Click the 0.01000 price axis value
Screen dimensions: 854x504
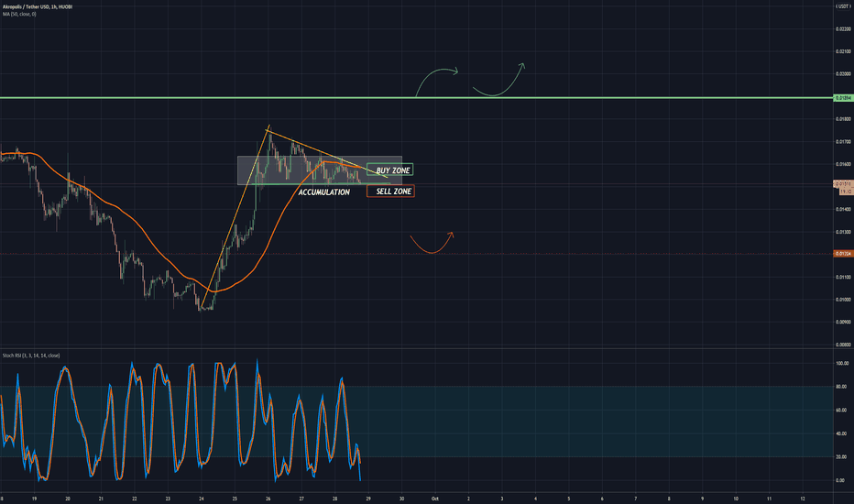843,299
